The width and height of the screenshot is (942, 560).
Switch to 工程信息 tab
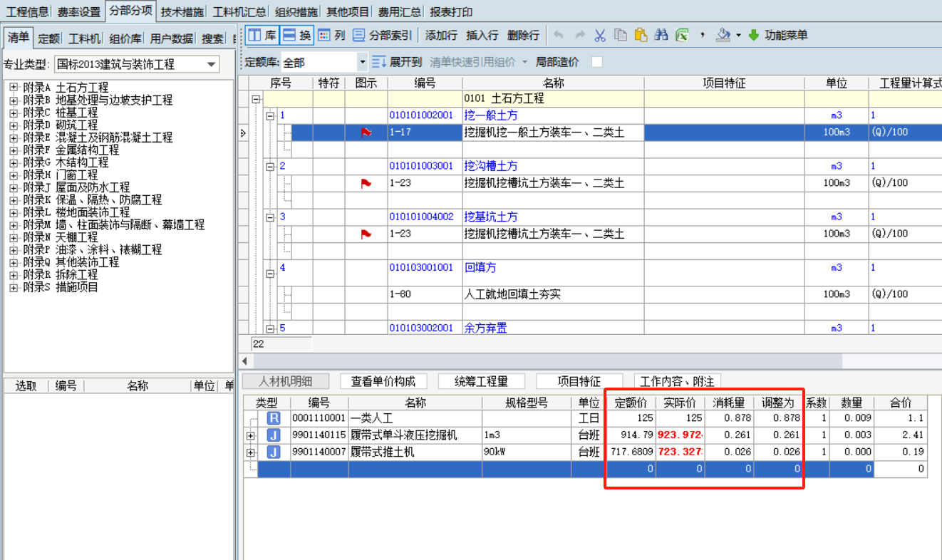click(x=28, y=12)
